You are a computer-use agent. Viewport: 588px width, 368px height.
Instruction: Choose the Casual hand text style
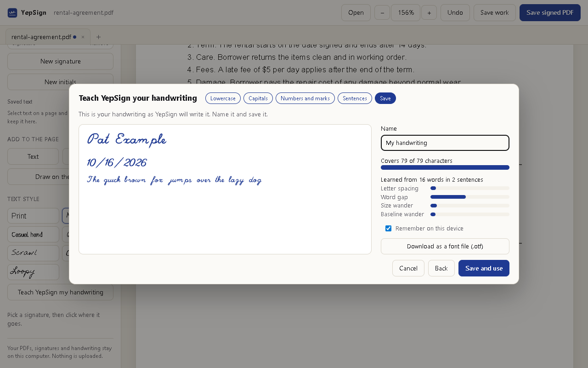[x=33, y=235]
